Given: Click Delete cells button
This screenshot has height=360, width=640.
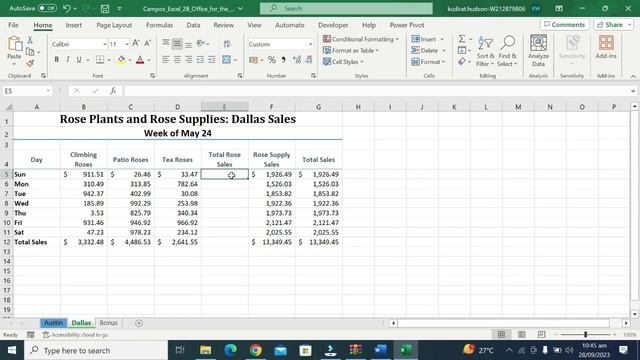Looking at the screenshot, I should click(x=425, y=50).
